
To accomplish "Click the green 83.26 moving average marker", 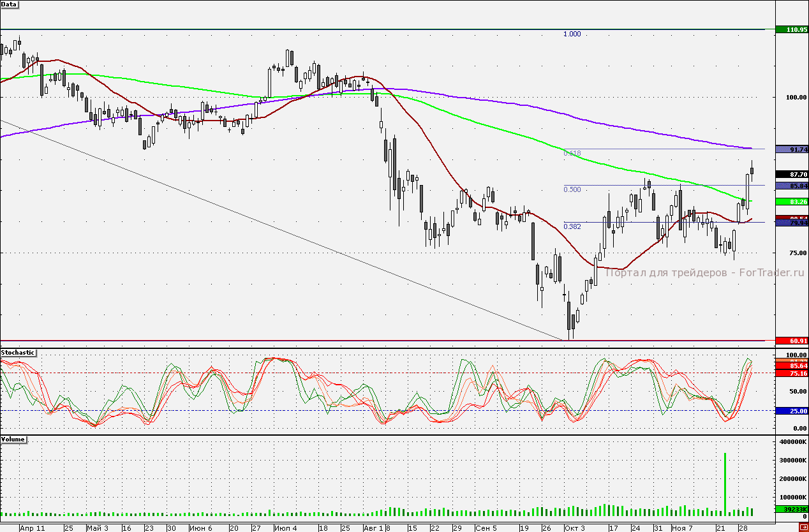I will [x=791, y=202].
